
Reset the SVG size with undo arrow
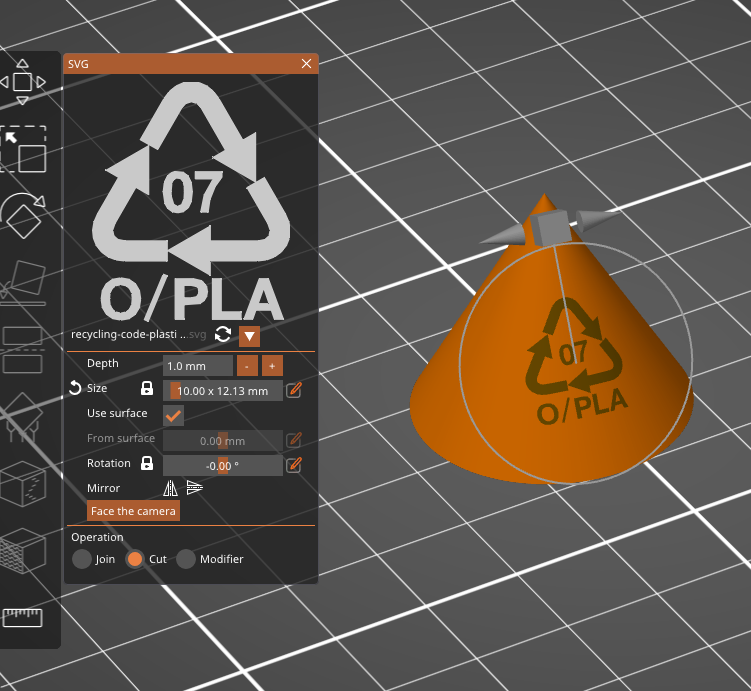75,388
